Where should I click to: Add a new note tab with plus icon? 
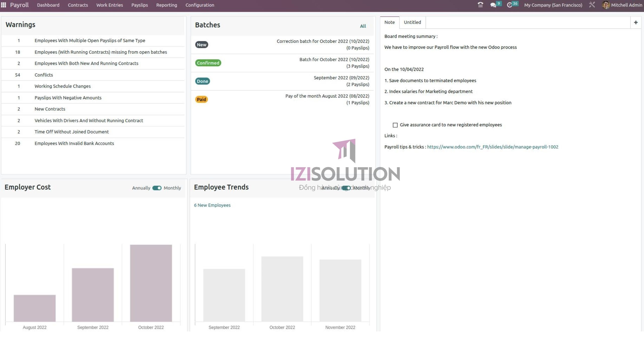pyautogui.click(x=636, y=23)
